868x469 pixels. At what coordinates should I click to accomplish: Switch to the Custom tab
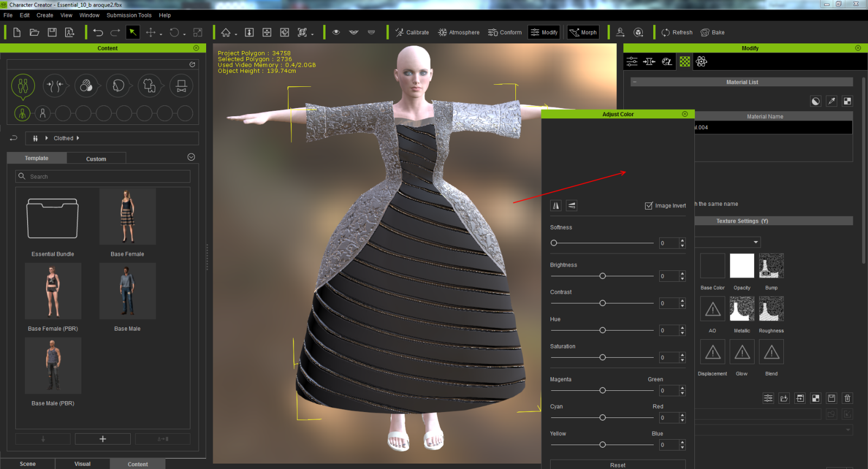coord(96,159)
